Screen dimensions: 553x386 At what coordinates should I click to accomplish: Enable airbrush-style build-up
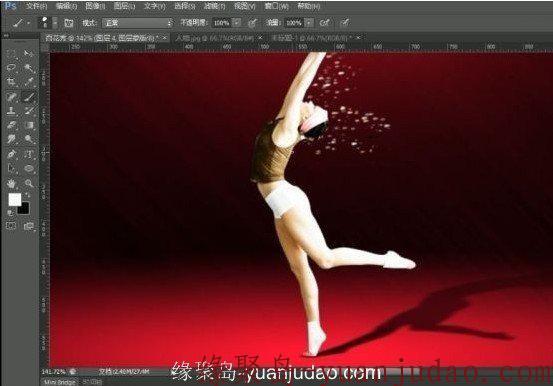324,23
